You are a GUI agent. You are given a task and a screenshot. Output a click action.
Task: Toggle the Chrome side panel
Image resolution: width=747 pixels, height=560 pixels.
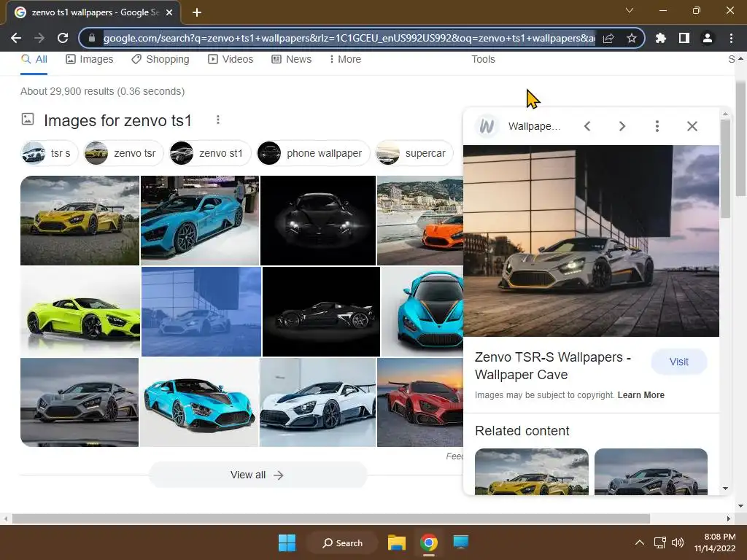[x=684, y=38]
